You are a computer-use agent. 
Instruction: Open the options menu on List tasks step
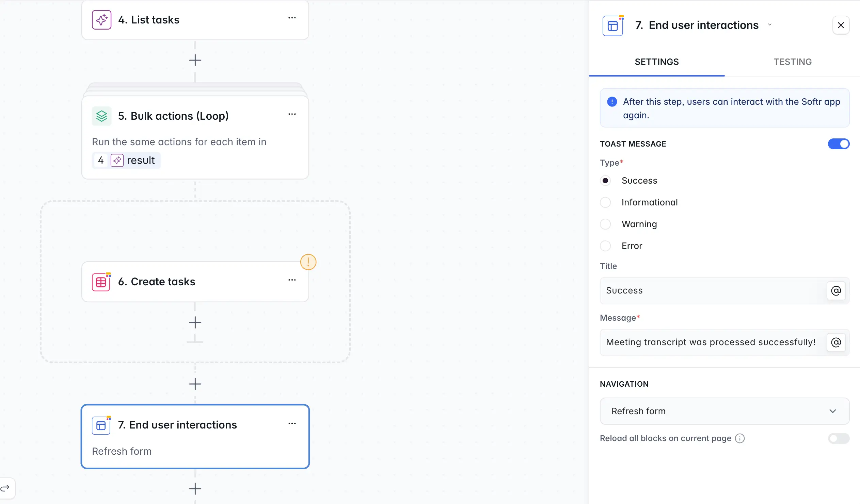pyautogui.click(x=292, y=18)
